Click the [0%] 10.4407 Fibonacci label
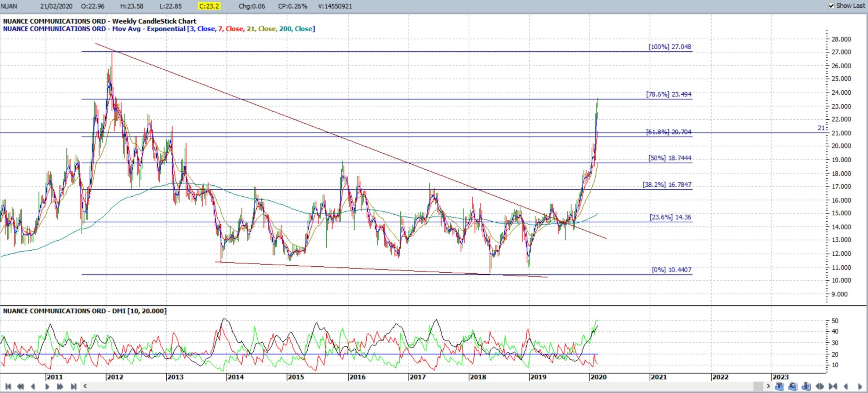Image resolution: width=868 pixels, height=393 pixels. point(671,270)
